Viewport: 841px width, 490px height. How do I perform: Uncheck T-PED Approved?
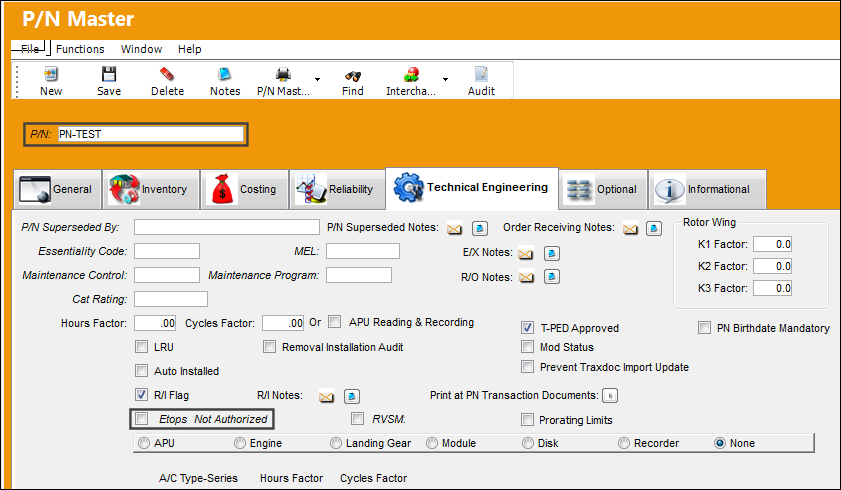click(528, 328)
